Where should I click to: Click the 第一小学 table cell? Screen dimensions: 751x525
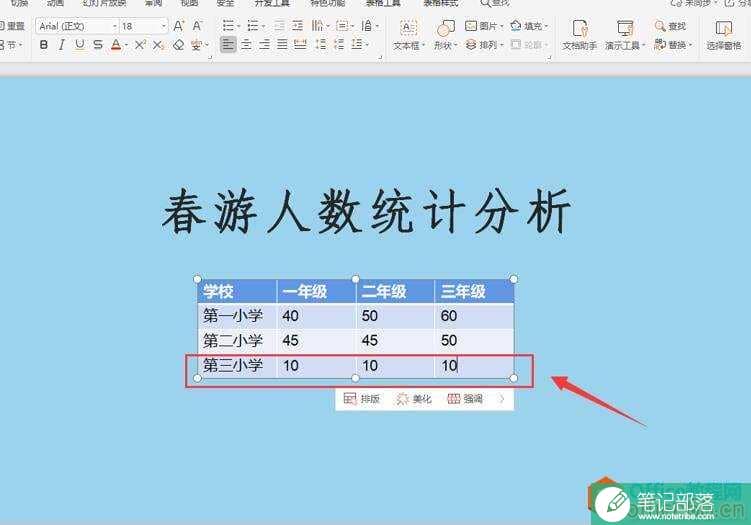coord(237,316)
